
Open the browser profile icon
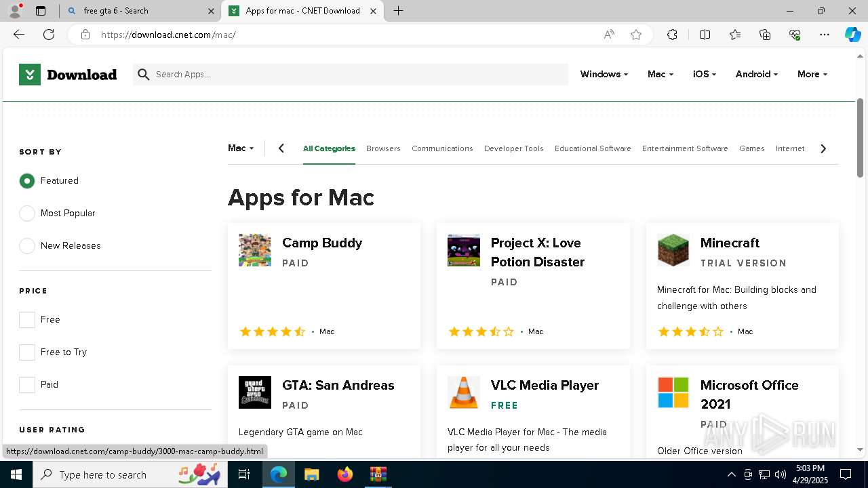click(x=15, y=11)
